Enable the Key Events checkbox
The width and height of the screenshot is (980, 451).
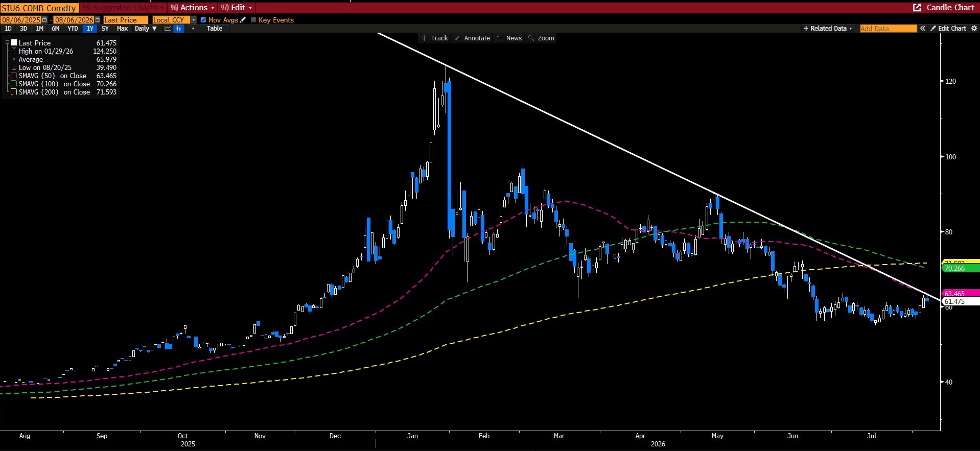pos(253,20)
